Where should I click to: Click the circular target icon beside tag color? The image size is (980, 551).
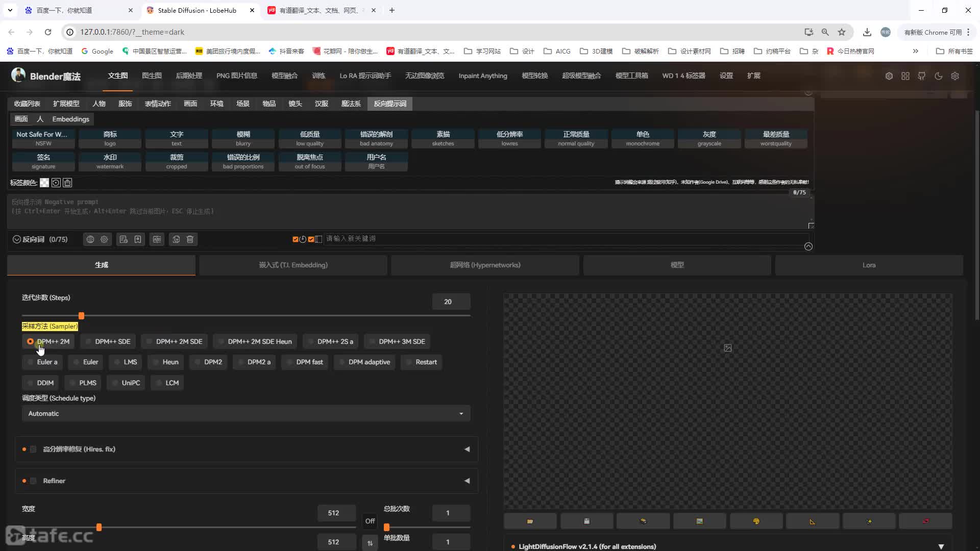[x=56, y=183]
